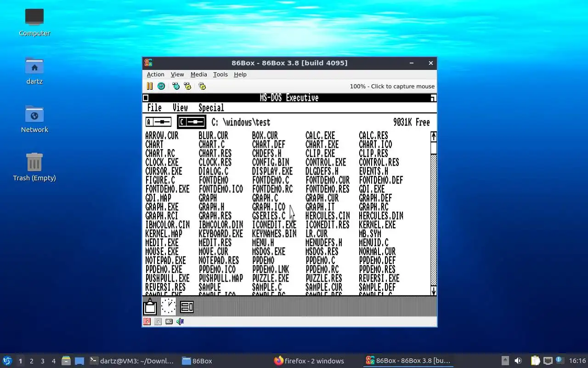Click MS-DOS Executive zoom box in title bar
This screenshot has height=368, width=588.
pyautogui.click(x=433, y=98)
